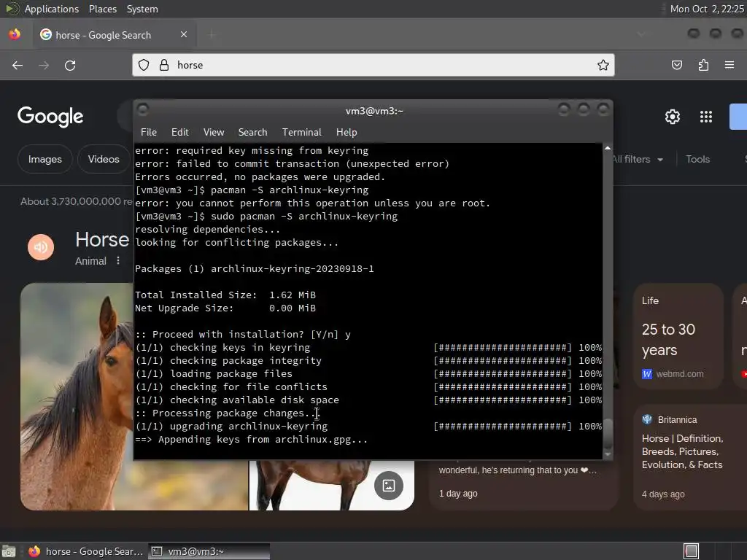
Task: Open the tracking protection shield icon
Action: [x=144, y=65]
